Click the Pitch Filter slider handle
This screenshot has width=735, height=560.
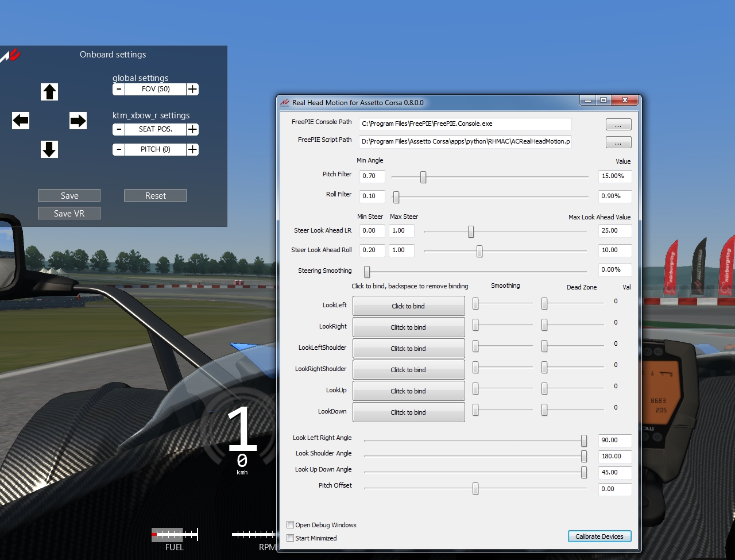[x=423, y=177]
